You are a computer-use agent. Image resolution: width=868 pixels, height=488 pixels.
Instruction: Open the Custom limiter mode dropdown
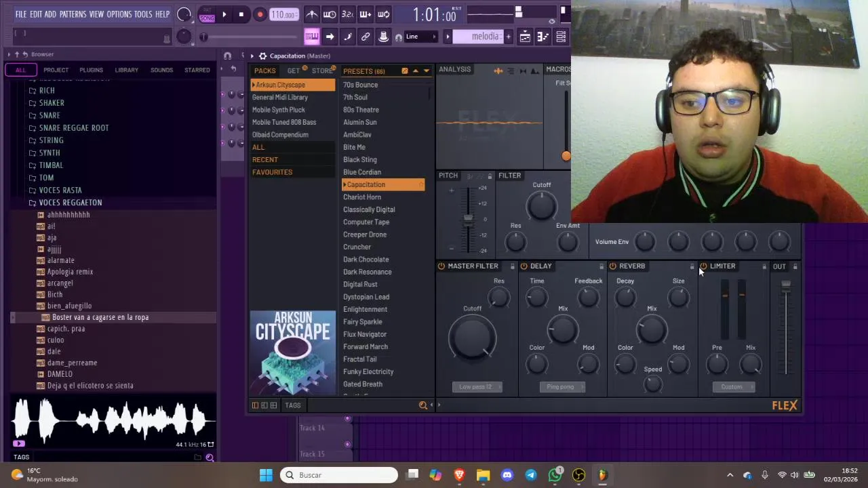click(x=732, y=387)
